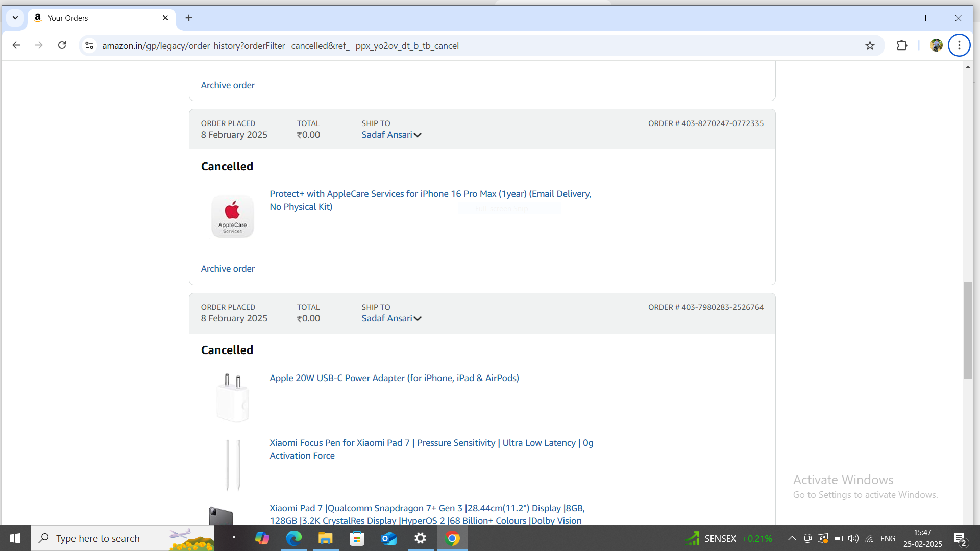Viewport: 980px width, 551px height.
Task: Click the scrollbar up arrow
Action: click(x=968, y=67)
